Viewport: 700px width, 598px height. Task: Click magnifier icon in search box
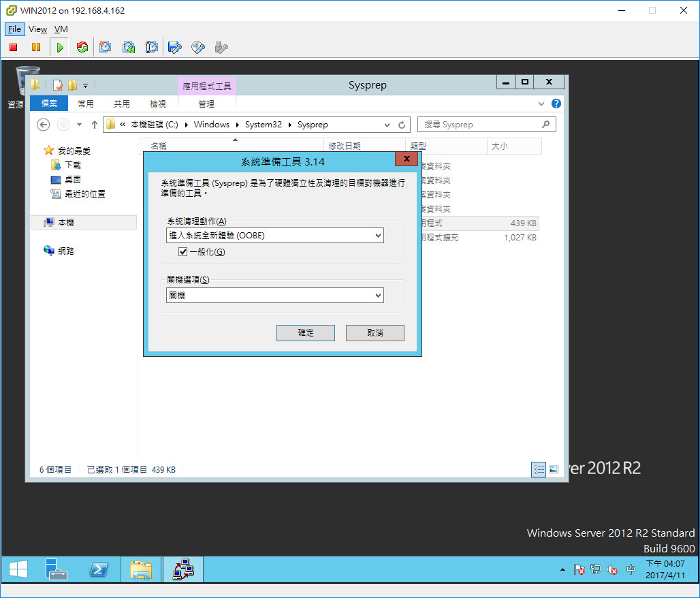point(545,125)
